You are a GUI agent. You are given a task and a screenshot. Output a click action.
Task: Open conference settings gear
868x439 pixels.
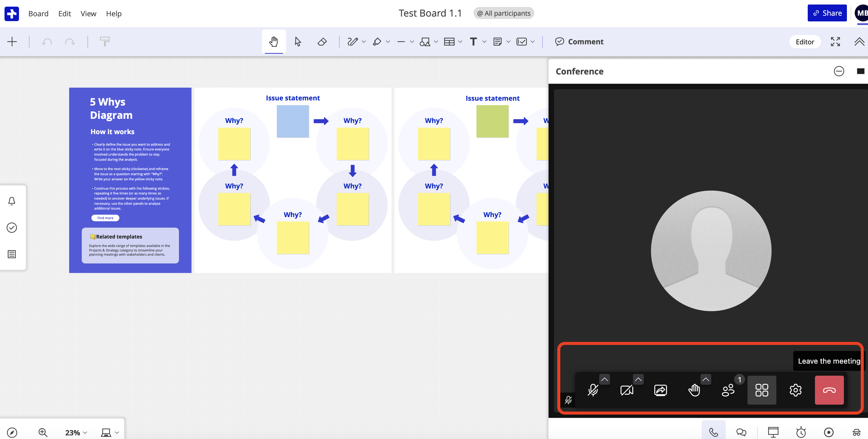point(795,390)
